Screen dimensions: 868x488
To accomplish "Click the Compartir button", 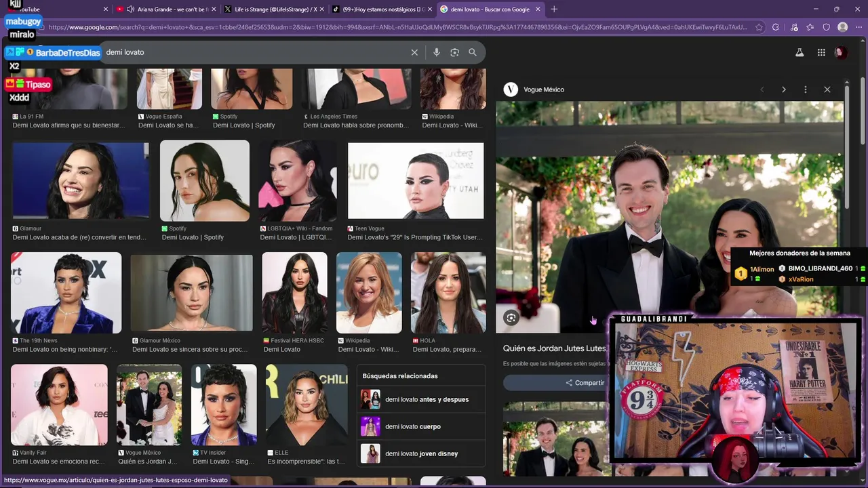I will point(585,383).
